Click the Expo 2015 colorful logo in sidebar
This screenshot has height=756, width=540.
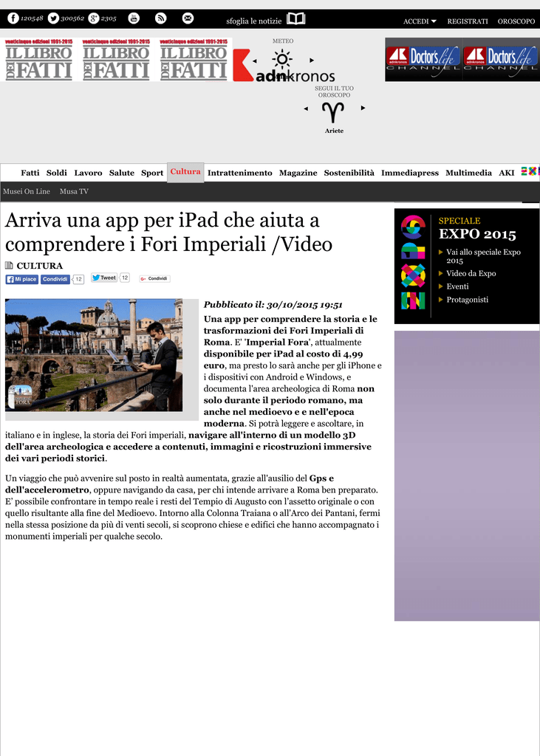click(x=413, y=262)
